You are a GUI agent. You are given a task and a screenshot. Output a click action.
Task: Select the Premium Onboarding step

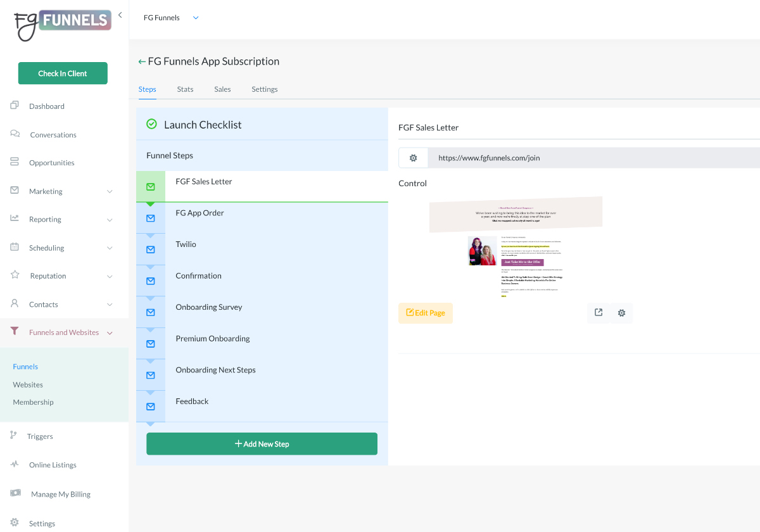(x=262, y=343)
